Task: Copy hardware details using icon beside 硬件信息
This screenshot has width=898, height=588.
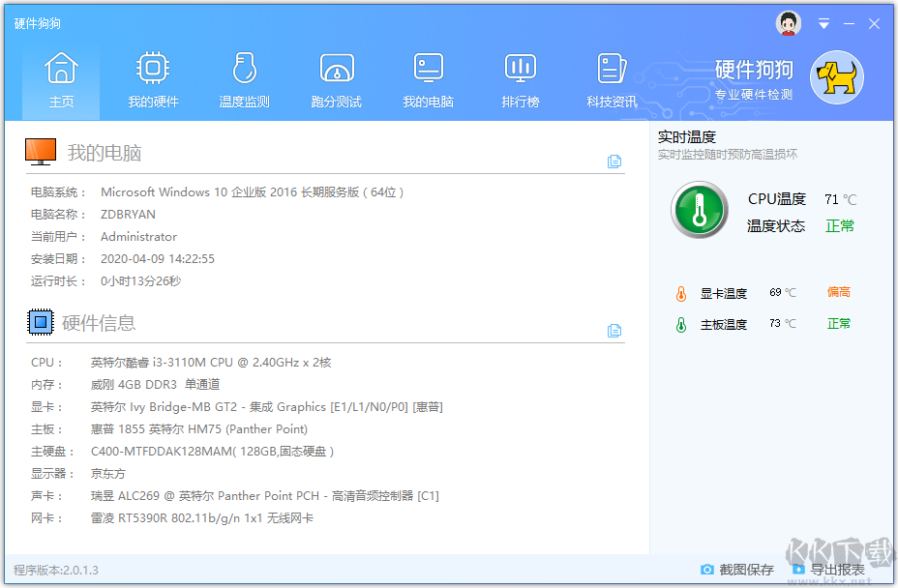Action: (x=614, y=330)
